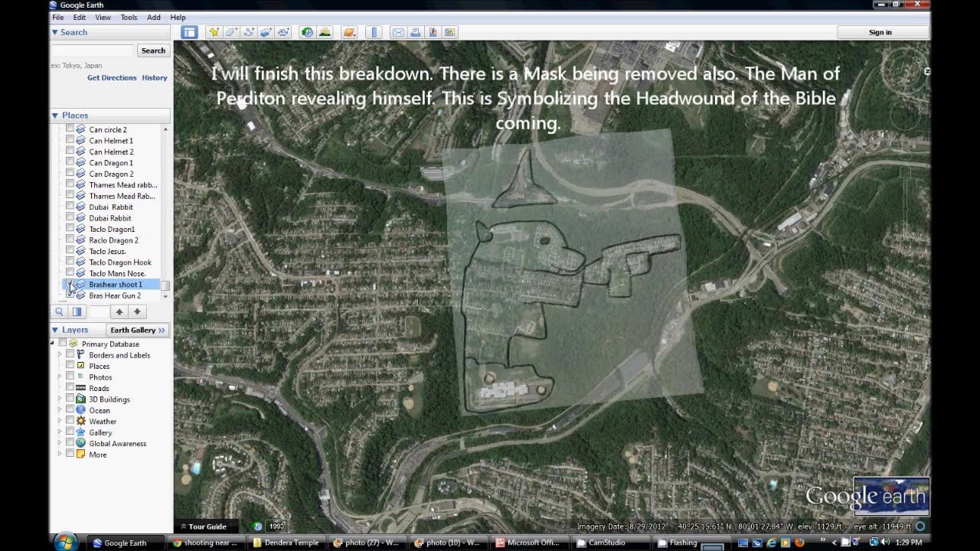The width and height of the screenshot is (980, 551).
Task: Click the Search button
Action: [x=153, y=51]
